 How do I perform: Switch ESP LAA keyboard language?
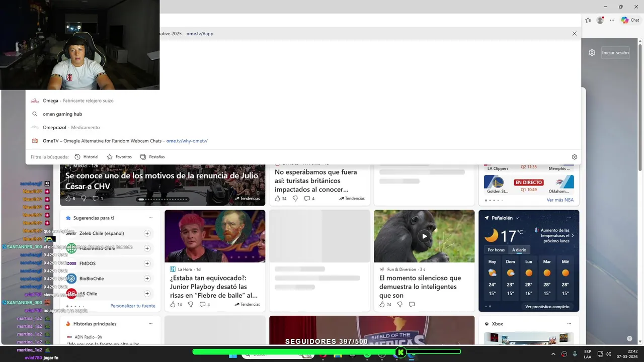[588, 354]
